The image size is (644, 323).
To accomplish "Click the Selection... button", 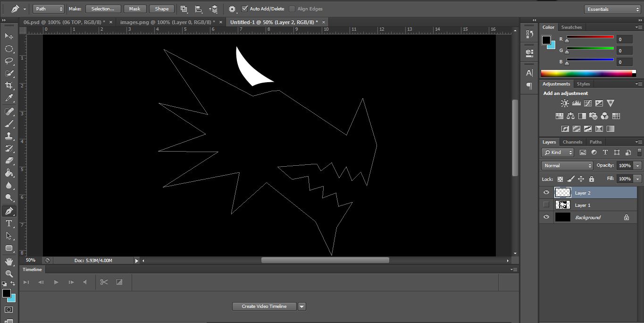I will [x=103, y=9].
